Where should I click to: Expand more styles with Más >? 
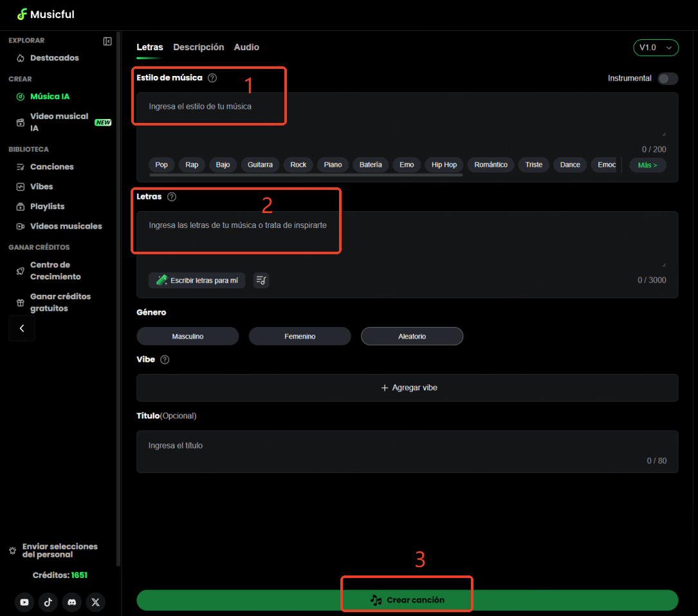tap(647, 165)
